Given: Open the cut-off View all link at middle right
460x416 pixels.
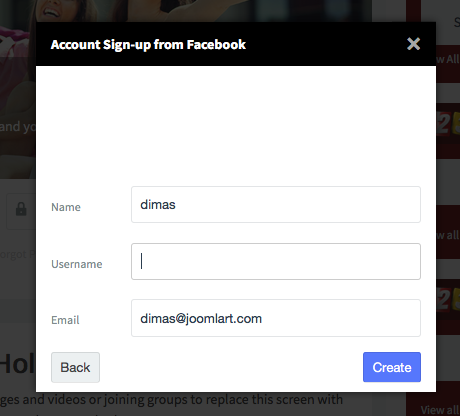Looking at the screenshot, I should point(448,235).
